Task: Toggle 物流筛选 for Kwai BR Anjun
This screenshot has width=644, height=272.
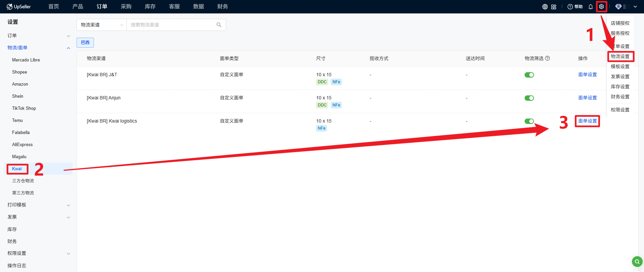Action: click(x=529, y=98)
